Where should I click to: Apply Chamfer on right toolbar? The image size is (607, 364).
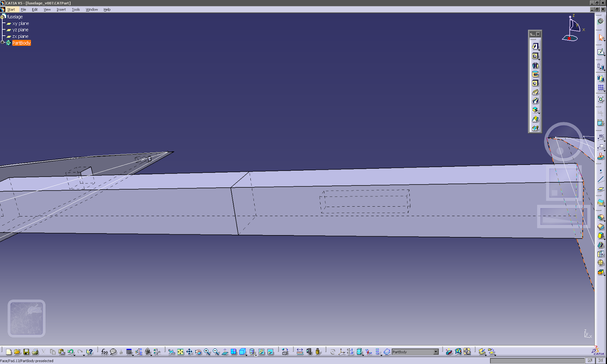601,227
